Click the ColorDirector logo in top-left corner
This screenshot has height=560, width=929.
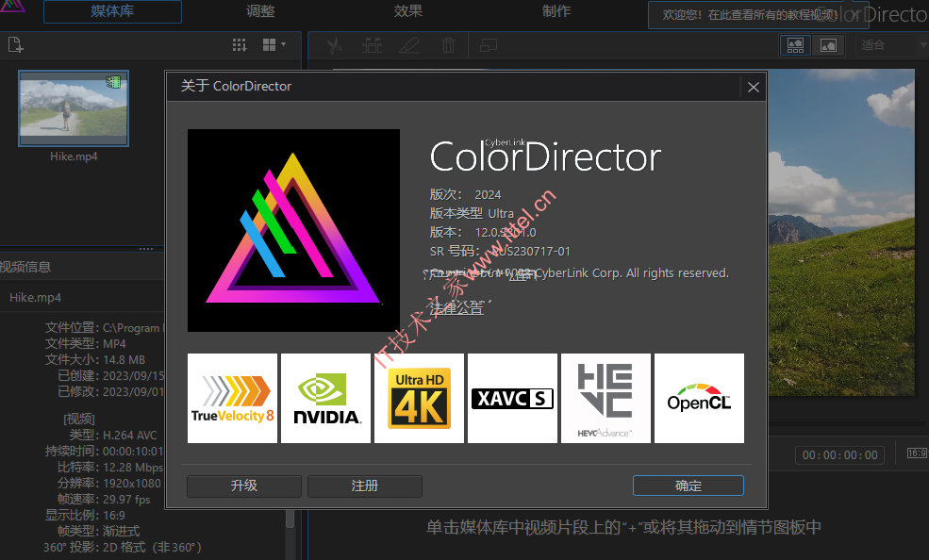(12, 7)
